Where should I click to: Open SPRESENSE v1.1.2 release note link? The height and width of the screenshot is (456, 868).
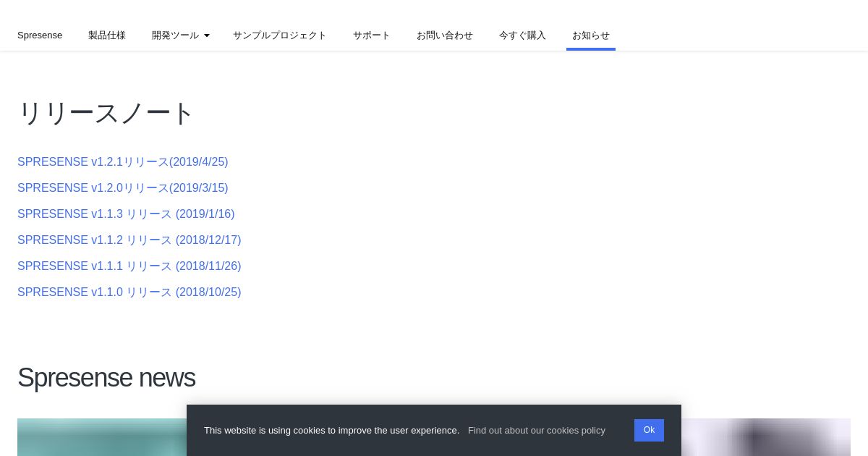pyautogui.click(x=129, y=240)
